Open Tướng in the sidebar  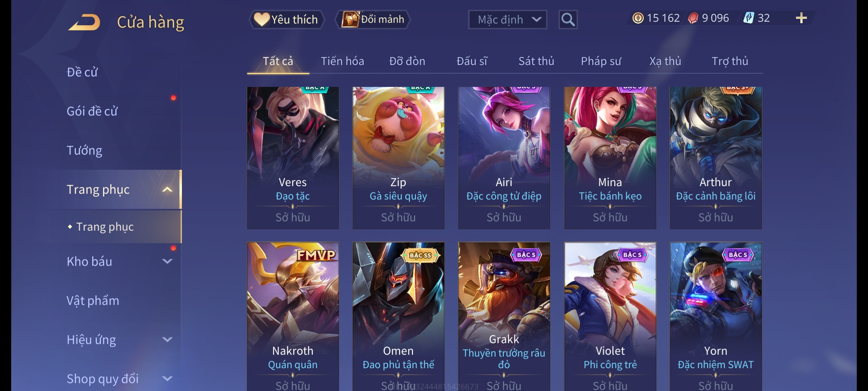click(85, 150)
